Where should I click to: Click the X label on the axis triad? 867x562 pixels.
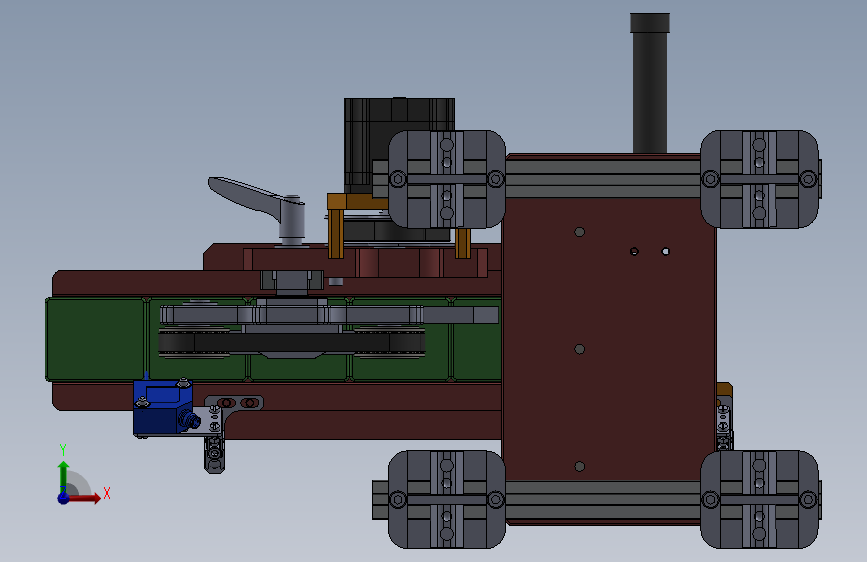(x=107, y=493)
